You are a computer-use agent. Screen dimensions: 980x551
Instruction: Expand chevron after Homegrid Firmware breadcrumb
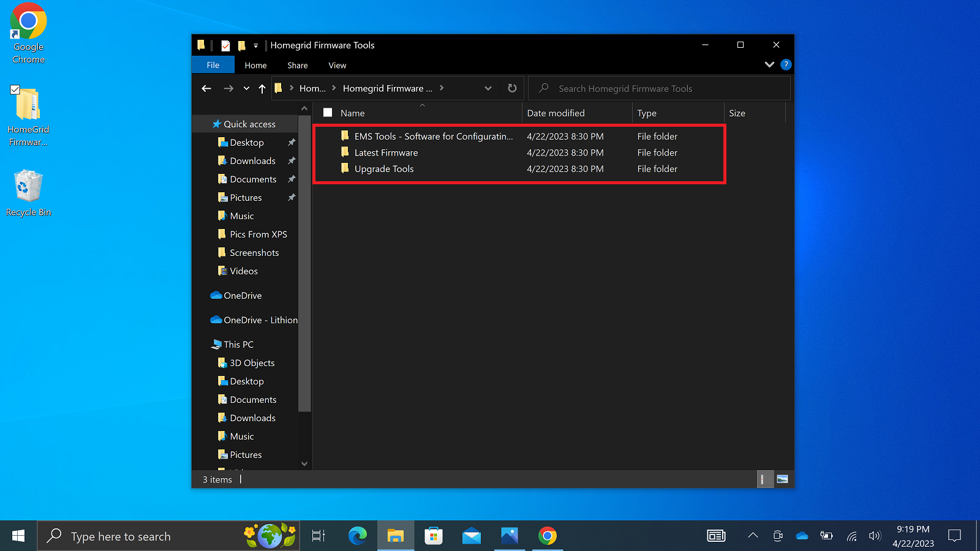[442, 88]
